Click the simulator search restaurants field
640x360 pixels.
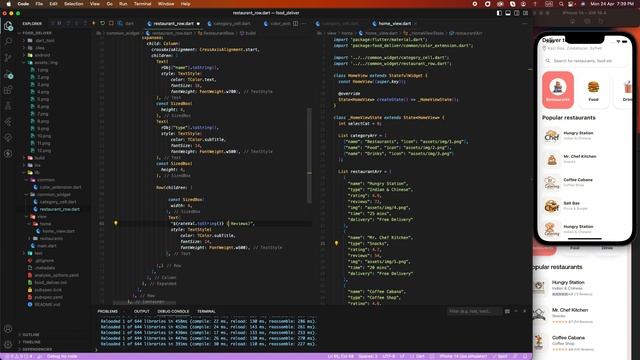point(584,61)
